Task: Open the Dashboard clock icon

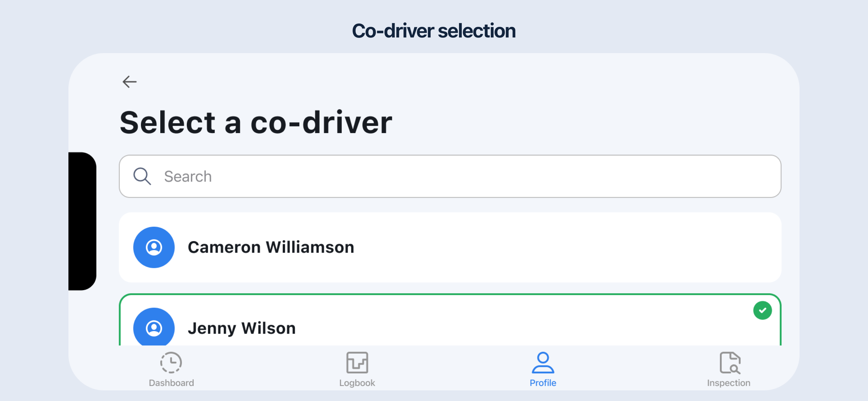Action: tap(171, 363)
